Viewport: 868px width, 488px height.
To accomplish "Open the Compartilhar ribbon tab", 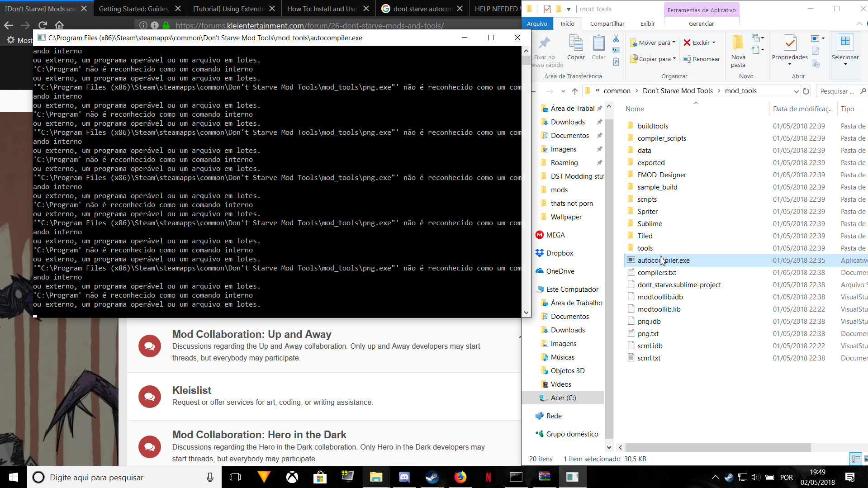I will click(607, 24).
